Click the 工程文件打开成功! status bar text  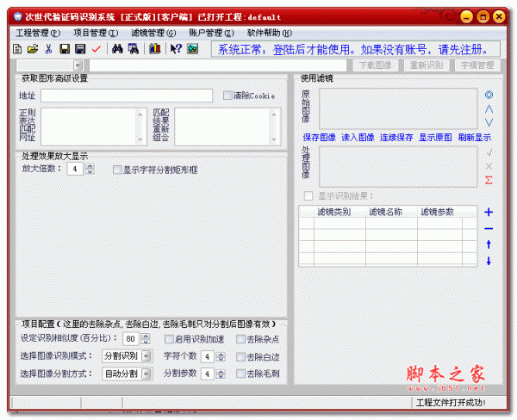[x=451, y=403]
